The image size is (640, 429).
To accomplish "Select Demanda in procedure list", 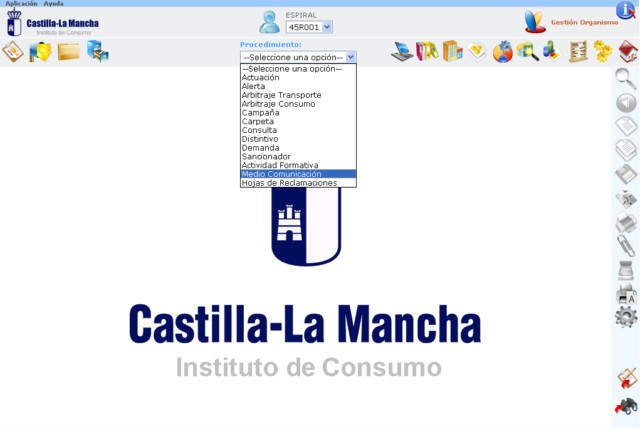I will point(298,148).
